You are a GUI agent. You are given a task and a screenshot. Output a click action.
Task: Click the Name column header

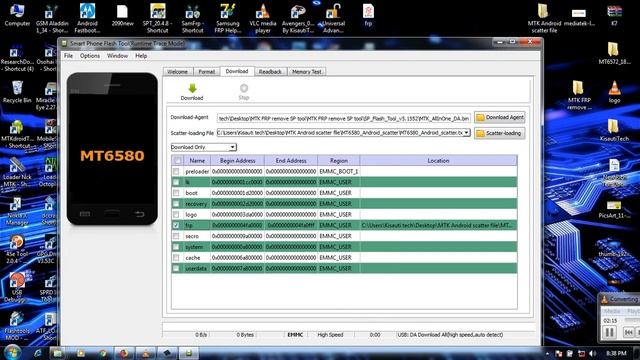pos(197,161)
